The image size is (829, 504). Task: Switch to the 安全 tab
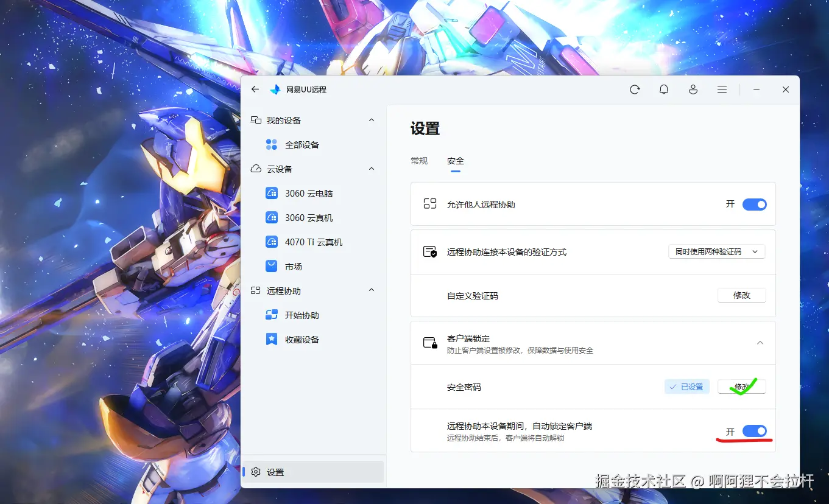click(x=456, y=161)
